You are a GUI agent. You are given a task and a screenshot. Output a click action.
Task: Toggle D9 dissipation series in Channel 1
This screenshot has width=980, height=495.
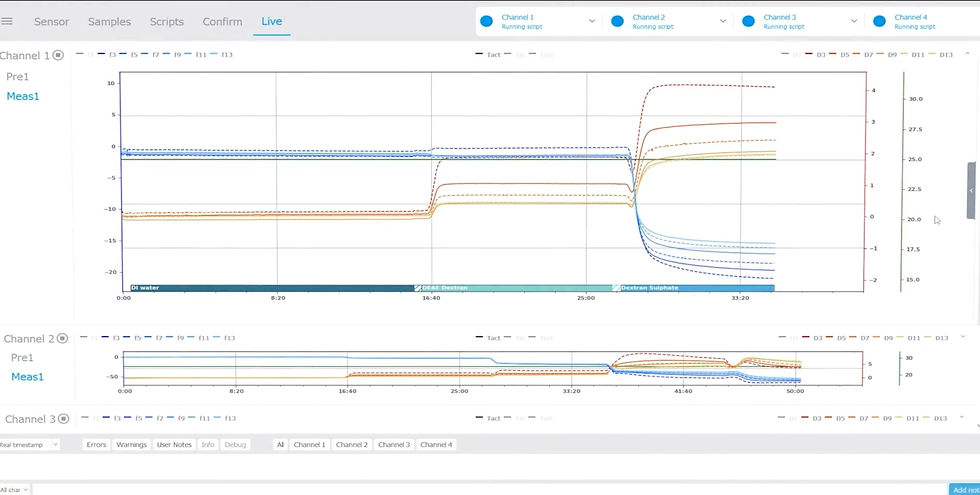tap(886, 55)
